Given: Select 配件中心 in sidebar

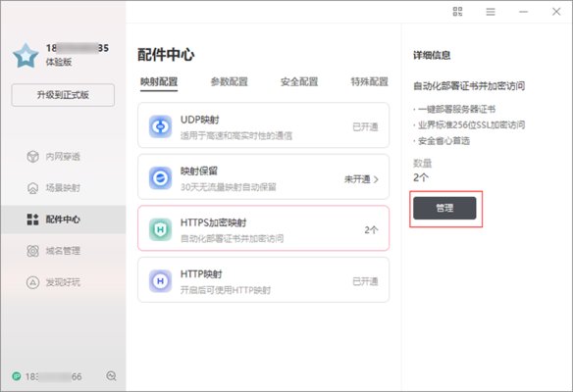Looking at the screenshot, I should (x=53, y=220).
